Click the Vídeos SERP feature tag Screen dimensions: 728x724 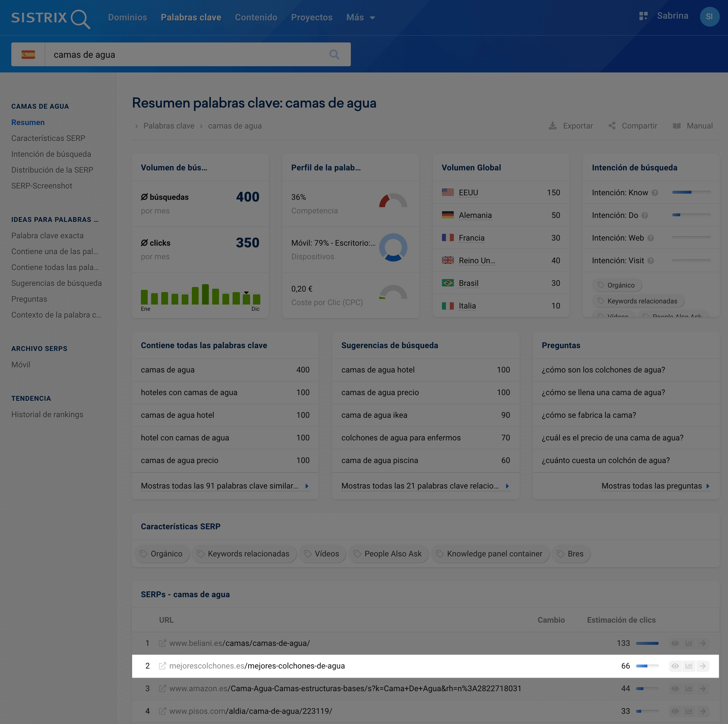tap(322, 554)
